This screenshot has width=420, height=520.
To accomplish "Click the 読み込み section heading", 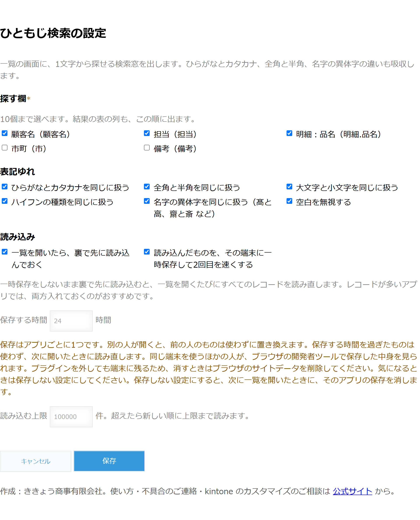I will click(18, 237).
